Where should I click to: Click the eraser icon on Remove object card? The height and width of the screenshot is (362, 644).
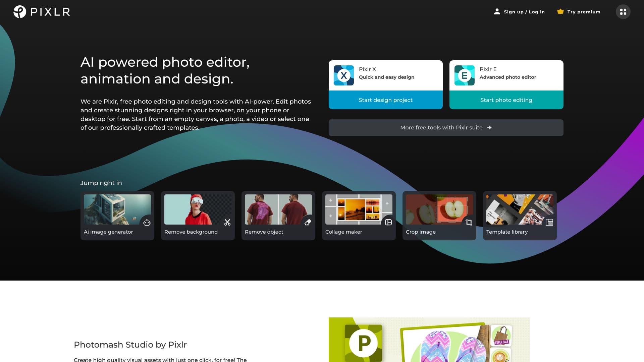[308, 222]
